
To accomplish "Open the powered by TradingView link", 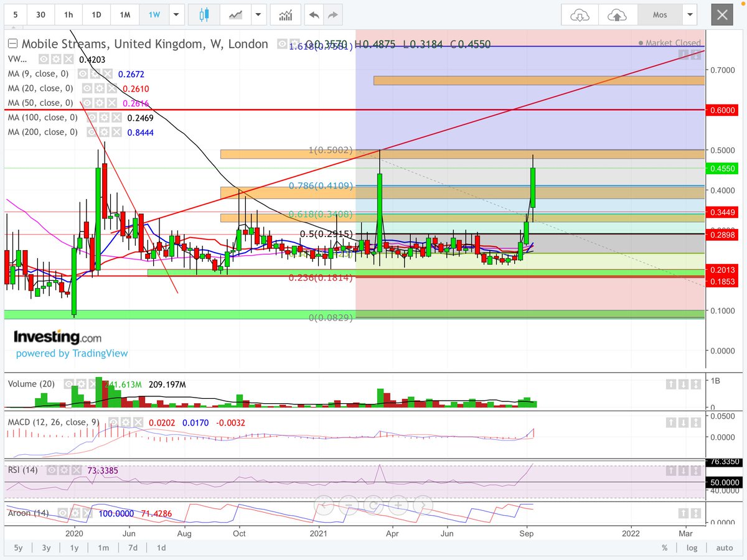I will point(72,353).
